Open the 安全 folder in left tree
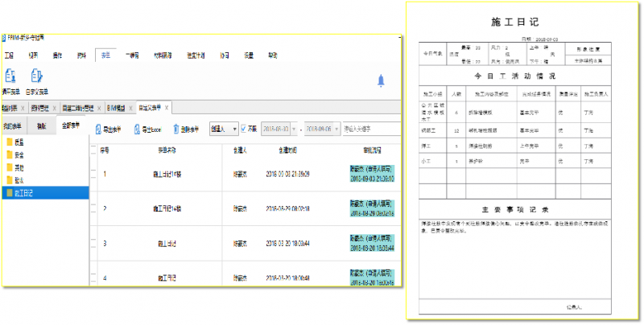Screen dimensions: 644x325 click(19, 154)
